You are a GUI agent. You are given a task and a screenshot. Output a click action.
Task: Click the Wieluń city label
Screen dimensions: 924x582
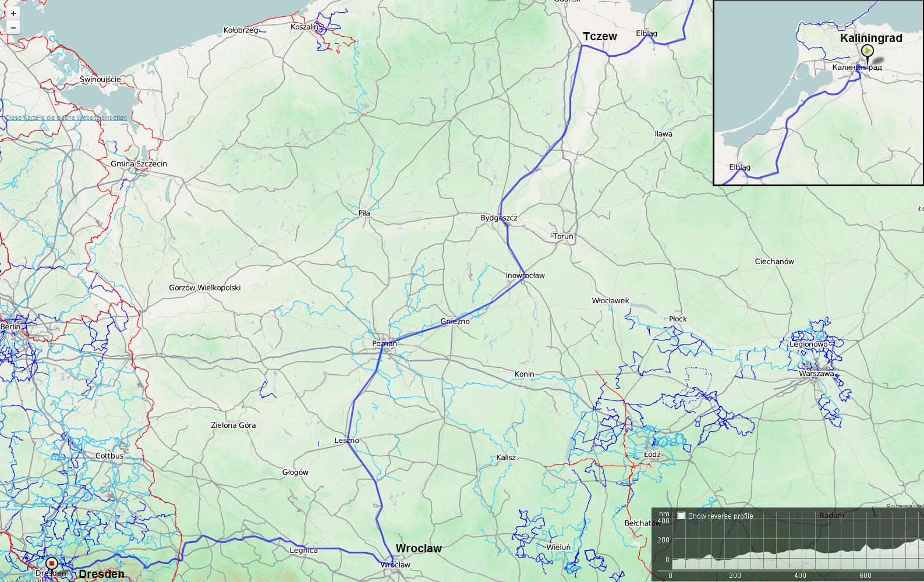pos(558,547)
